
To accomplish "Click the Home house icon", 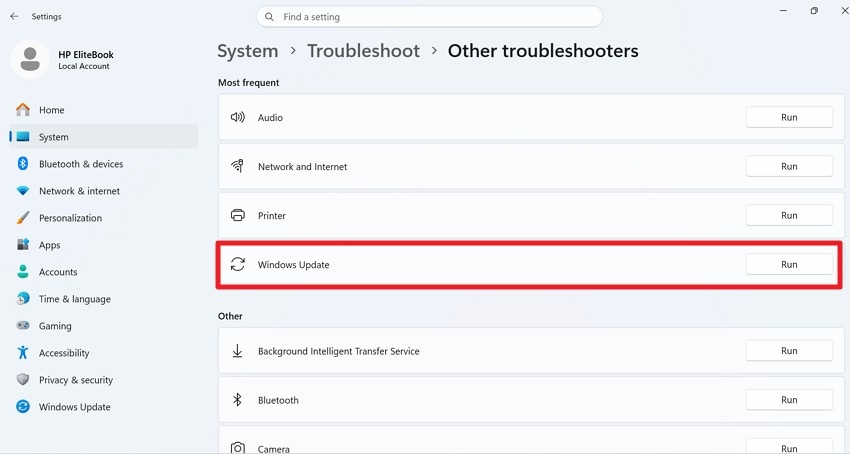I will (x=23, y=110).
